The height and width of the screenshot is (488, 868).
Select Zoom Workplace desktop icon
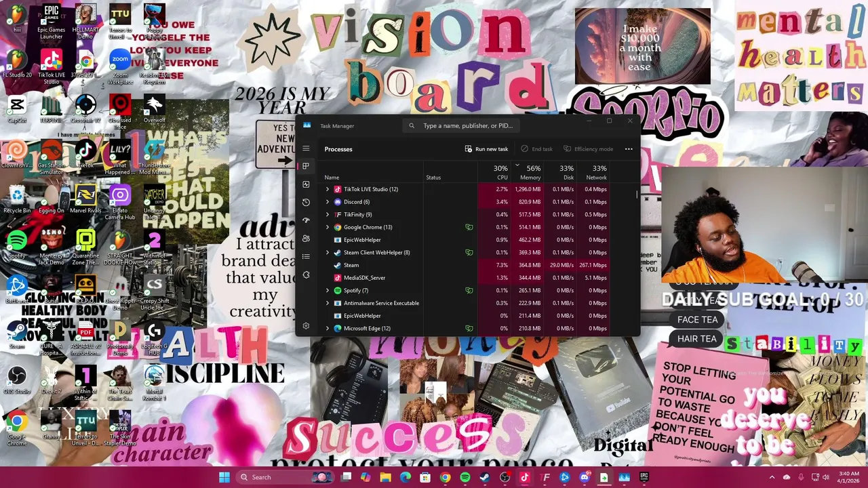point(120,66)
